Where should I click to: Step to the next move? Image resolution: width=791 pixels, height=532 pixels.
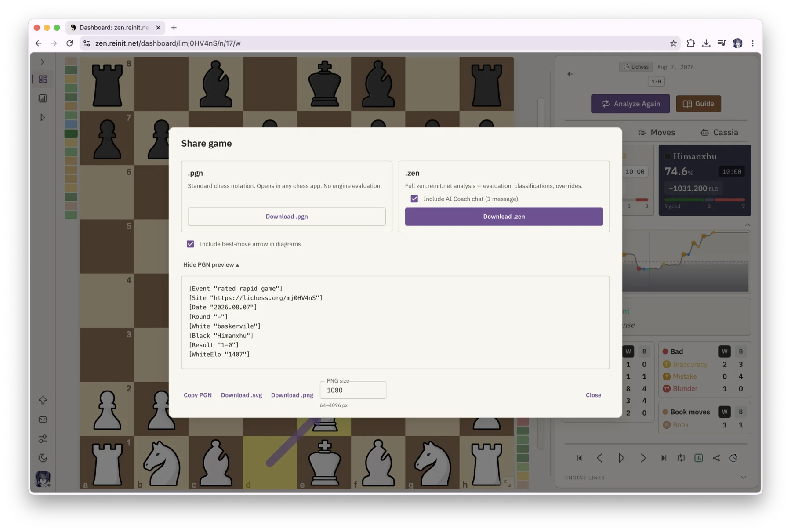(643, 458)
